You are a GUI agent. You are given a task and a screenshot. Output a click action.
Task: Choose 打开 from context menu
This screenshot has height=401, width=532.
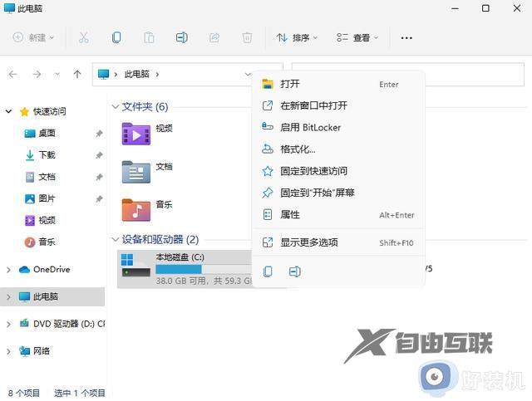338,84
